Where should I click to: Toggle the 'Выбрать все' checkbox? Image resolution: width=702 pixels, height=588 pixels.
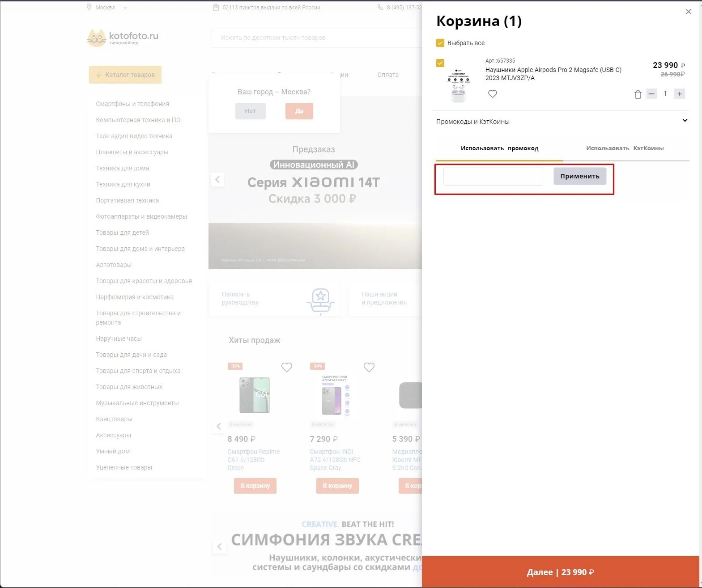(440, 43)
